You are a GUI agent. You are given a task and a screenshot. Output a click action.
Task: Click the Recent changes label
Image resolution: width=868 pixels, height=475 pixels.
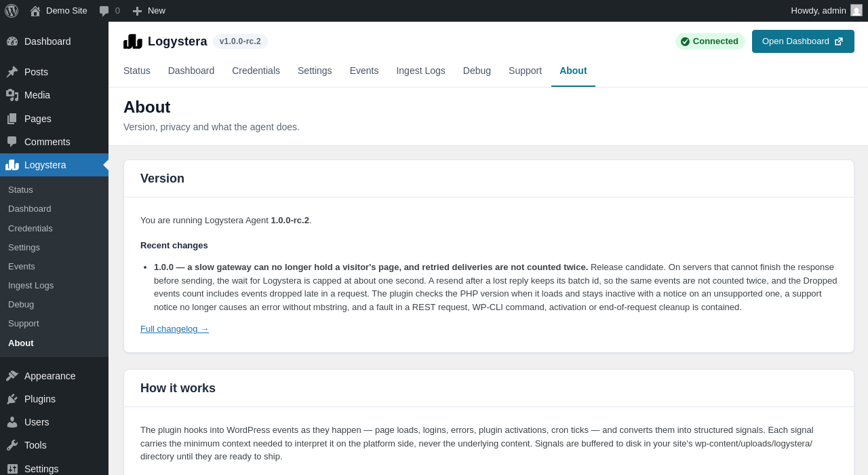(x=174, y=246)
